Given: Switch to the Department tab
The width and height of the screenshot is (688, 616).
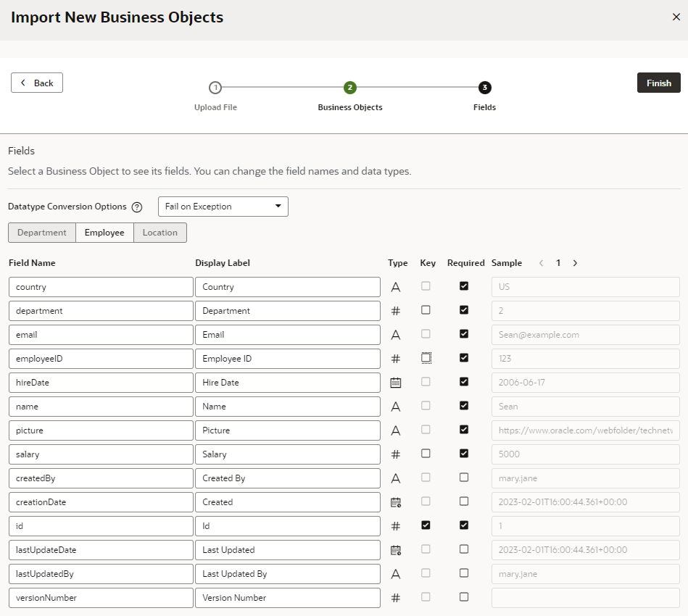Looking at the screenshot, I should [x=41, y=233].
